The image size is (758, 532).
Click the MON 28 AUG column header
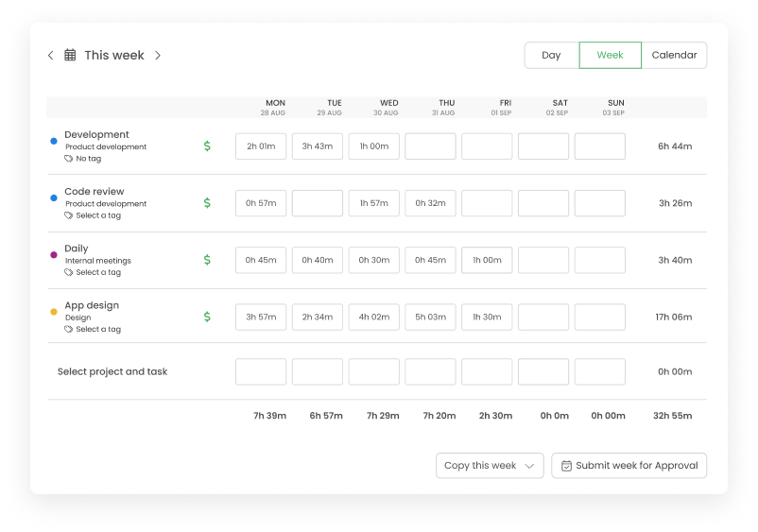point(273,108)
